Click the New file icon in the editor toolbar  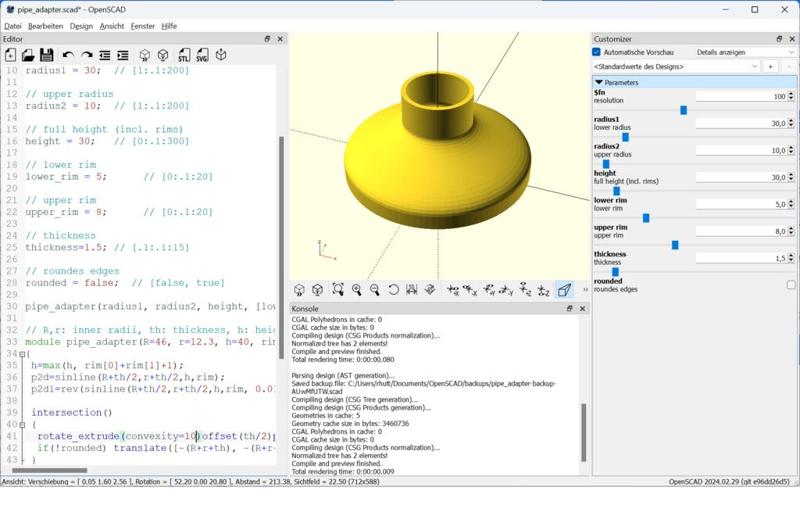[x=10, y=55]
